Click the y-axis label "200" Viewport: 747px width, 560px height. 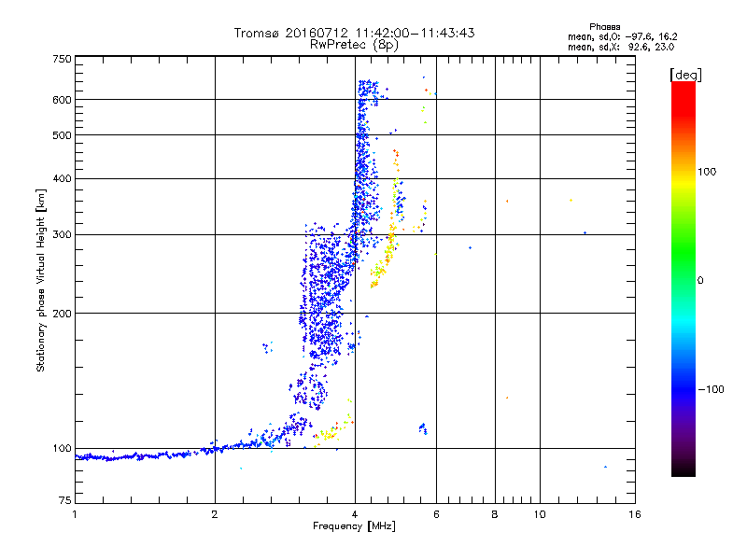(x=62, y=314)
